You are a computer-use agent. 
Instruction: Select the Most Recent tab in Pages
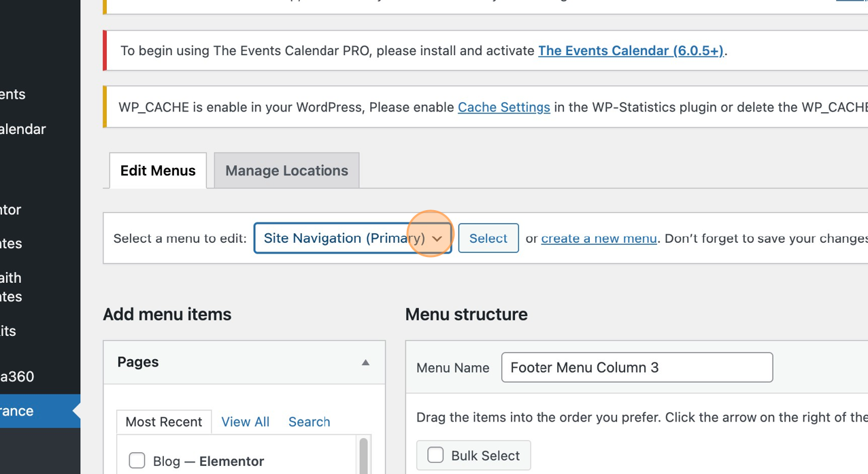[164, 422]
